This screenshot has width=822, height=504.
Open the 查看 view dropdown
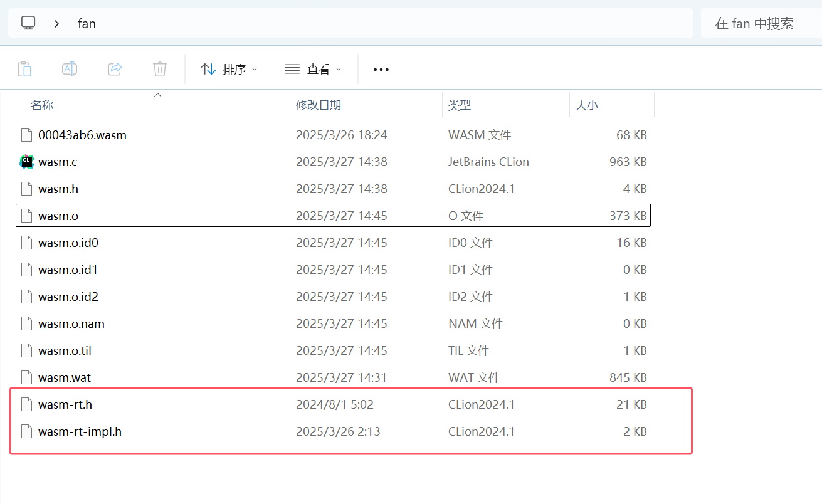(x=313, y=69)
